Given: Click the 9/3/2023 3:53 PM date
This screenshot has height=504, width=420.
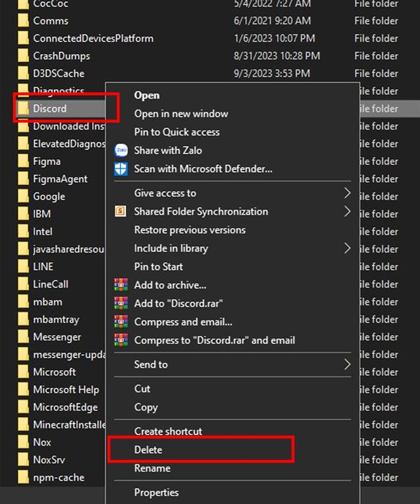Looking at the screenshot, I should tap(272, 73).
